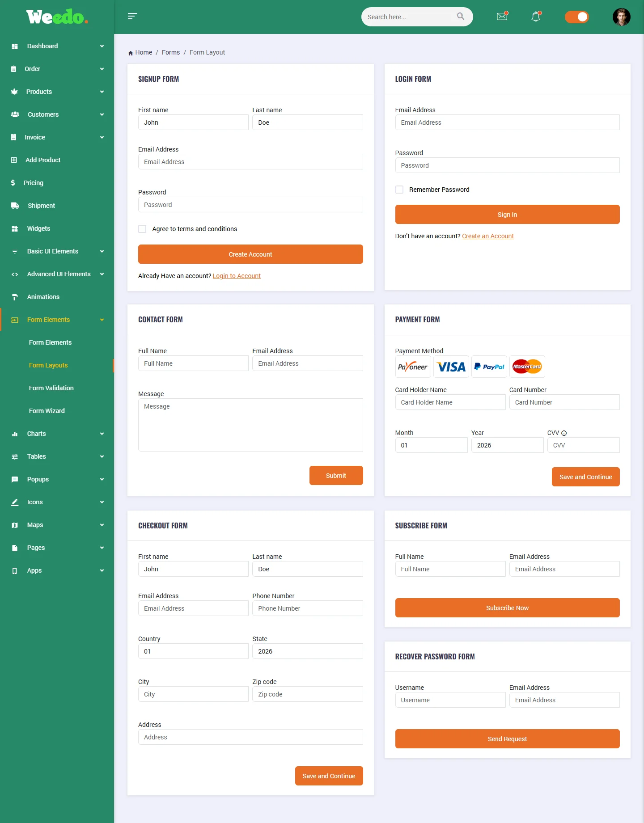
Task: Click the Advanced UI Elements code icon
Action: click(15, 274)
